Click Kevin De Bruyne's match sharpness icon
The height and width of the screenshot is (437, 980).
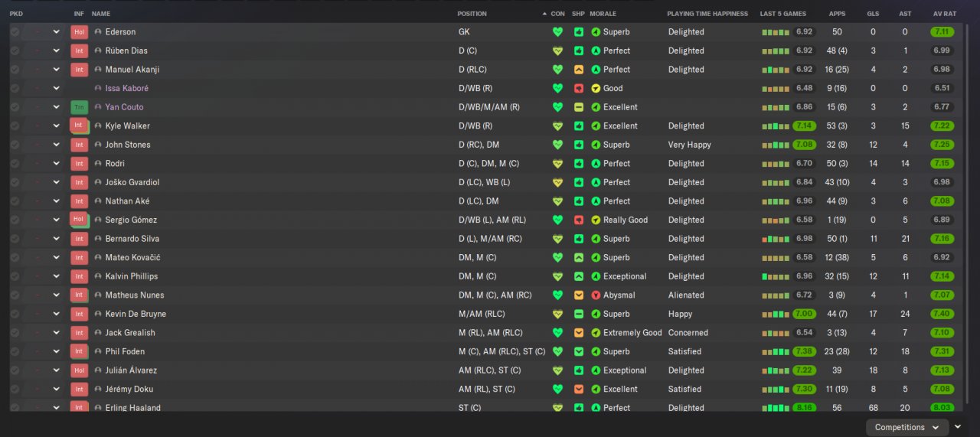click(579, 314)
